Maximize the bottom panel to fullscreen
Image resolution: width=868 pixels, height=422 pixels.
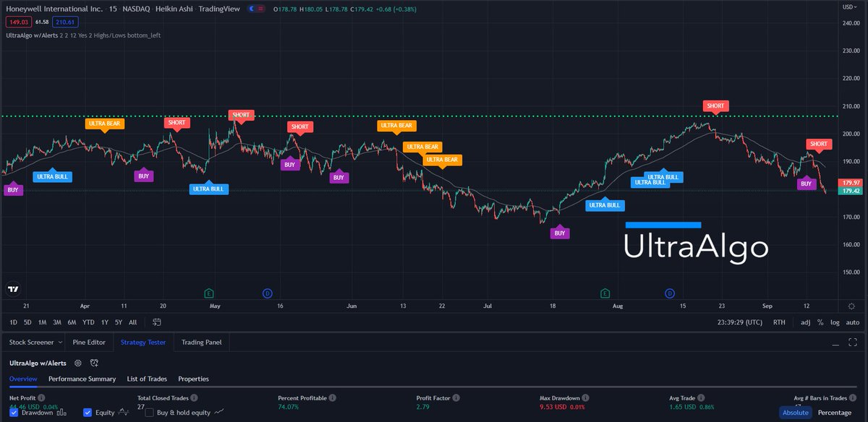point(853,343)
